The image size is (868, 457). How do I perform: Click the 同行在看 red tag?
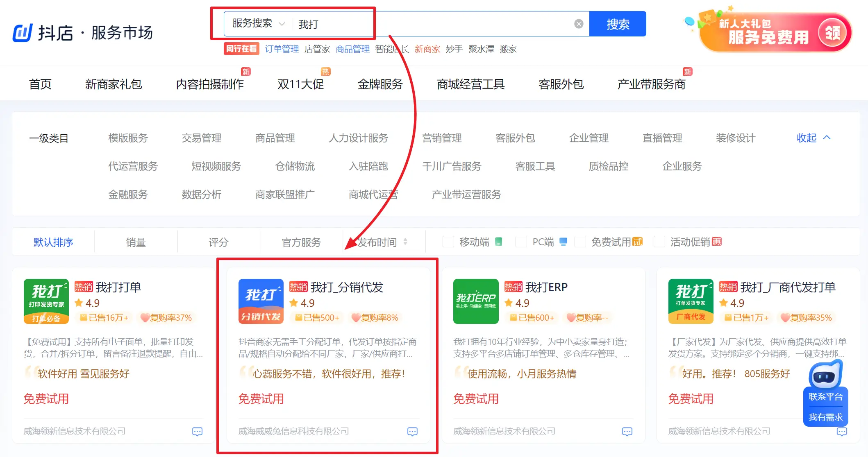tap(241, 49)
